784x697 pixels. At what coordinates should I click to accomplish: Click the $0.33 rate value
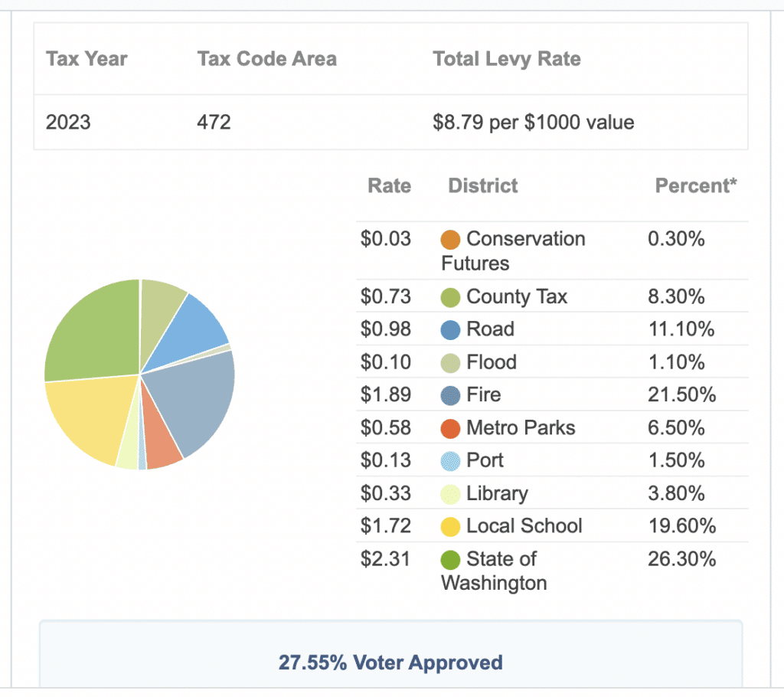pyautogui.click(x=386, y=493)
